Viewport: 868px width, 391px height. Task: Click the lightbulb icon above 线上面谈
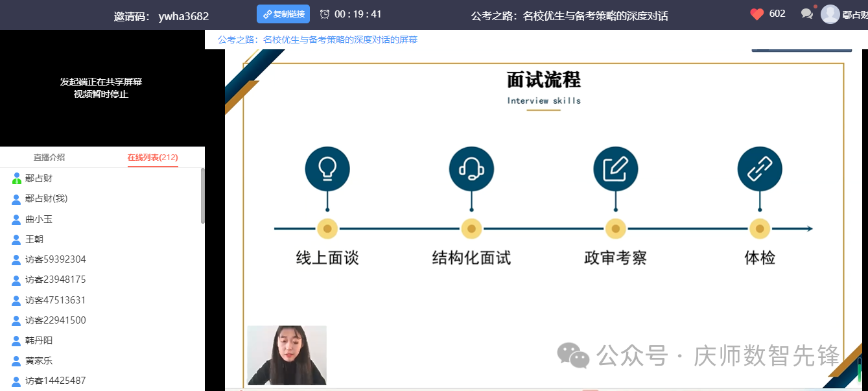coord(327,170)
